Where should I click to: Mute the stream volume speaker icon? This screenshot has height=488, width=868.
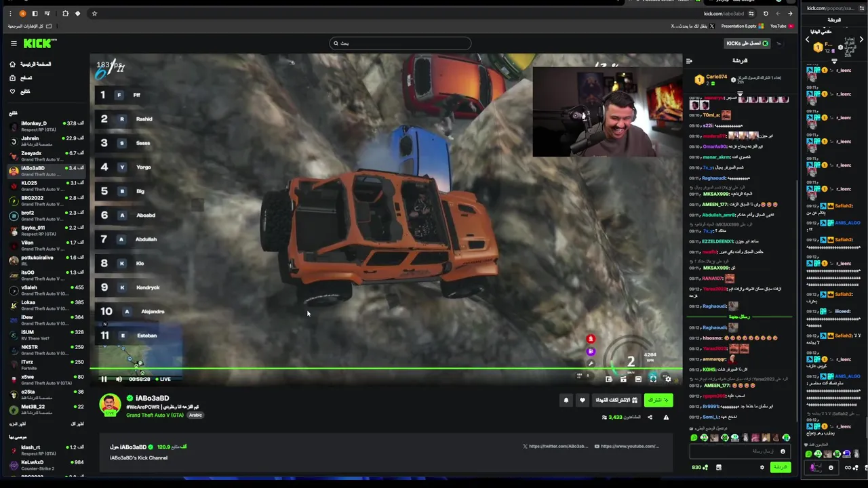coord(119,380)
